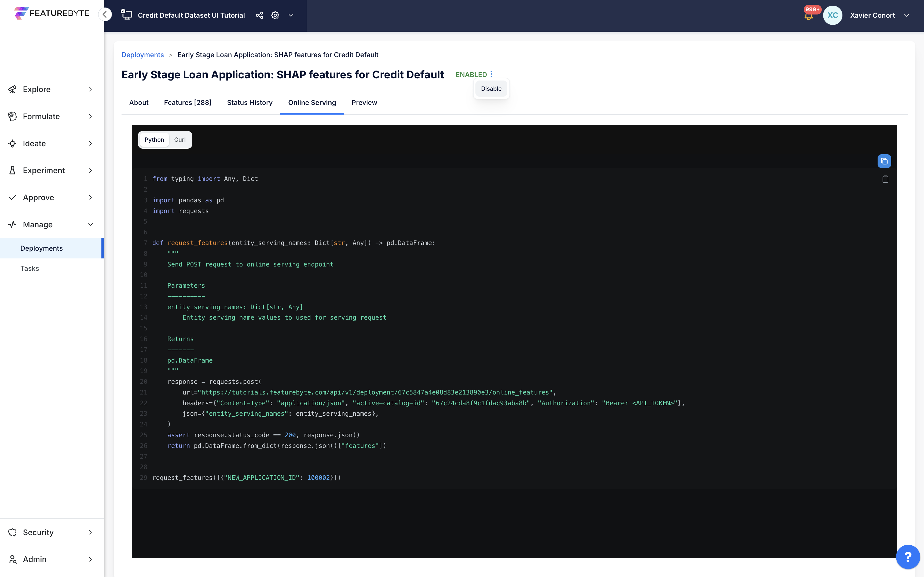Click the page heading title

click(x=282, y=74)
